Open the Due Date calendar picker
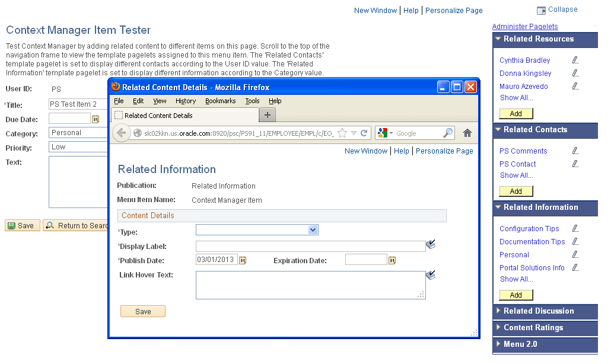This screenshot has height=364, width=611. pos(95,119)
